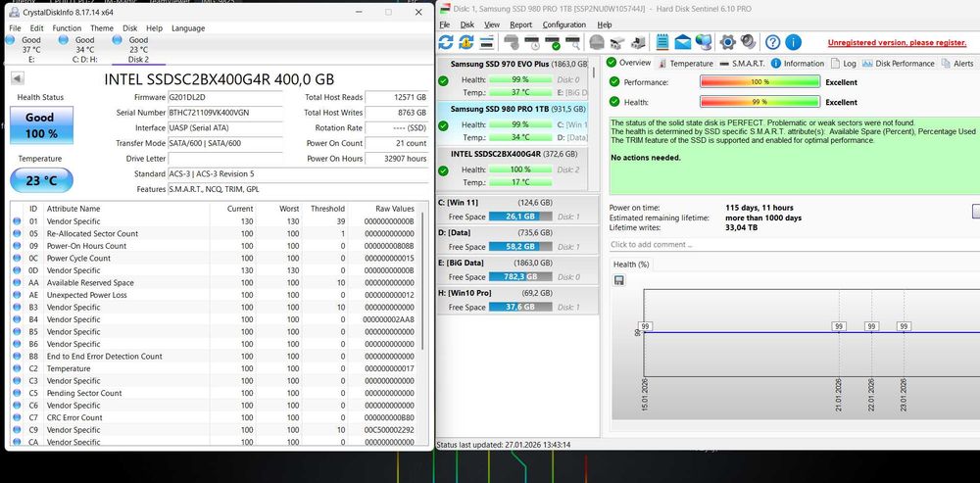This screenshot has height=483, width=980.
Task: Select the H: [Win10 Pro] partition entry
Action: point(518,300)
